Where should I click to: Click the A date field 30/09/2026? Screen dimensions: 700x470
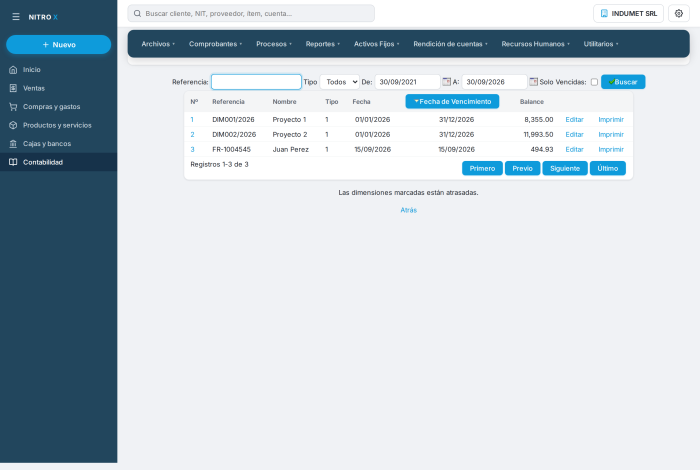pyautogui.click(x=495, y=82)
